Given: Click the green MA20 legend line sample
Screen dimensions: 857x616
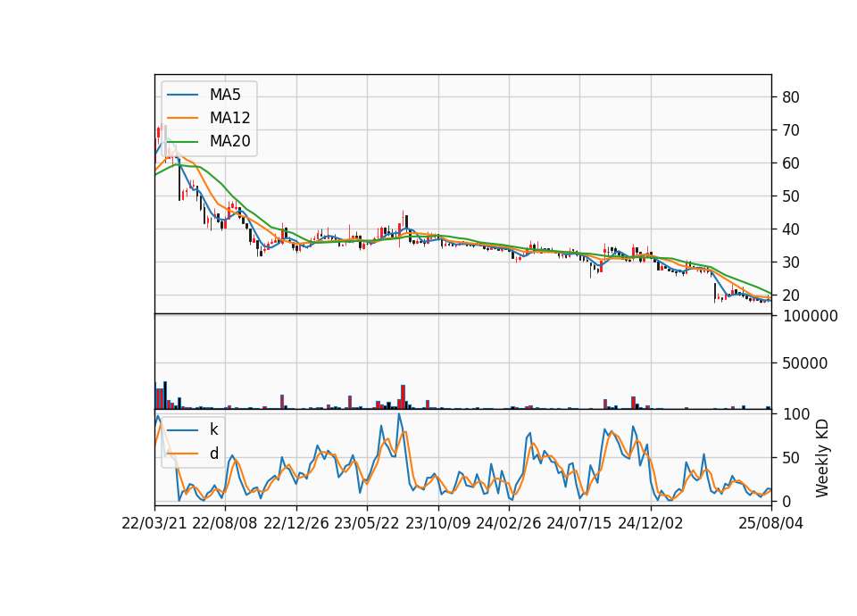Looking at the screenshot, I should [182, 141].
